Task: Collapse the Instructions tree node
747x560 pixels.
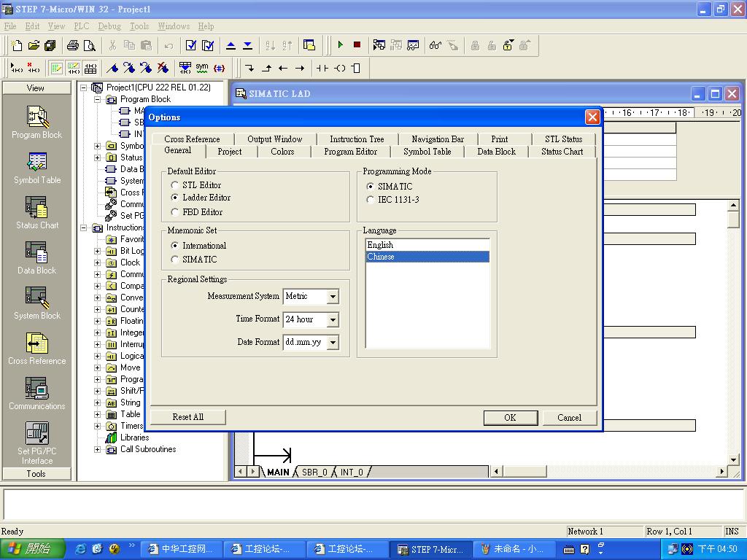Action: [83, 227]
